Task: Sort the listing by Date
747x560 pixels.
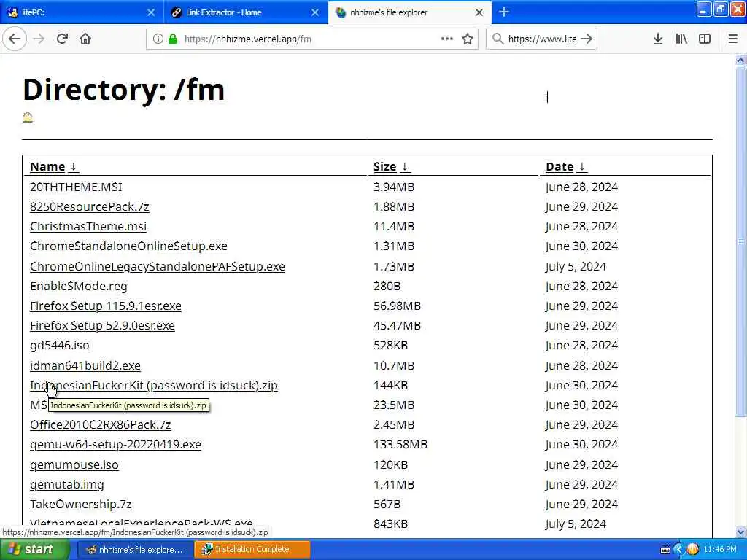Action: pyautogui.click(x=566, y=167)
